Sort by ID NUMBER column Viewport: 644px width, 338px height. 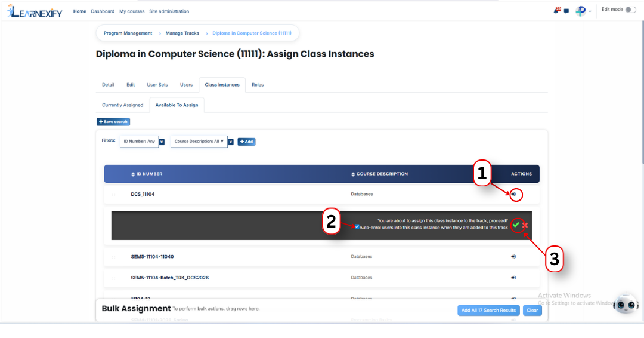[147, 174]
